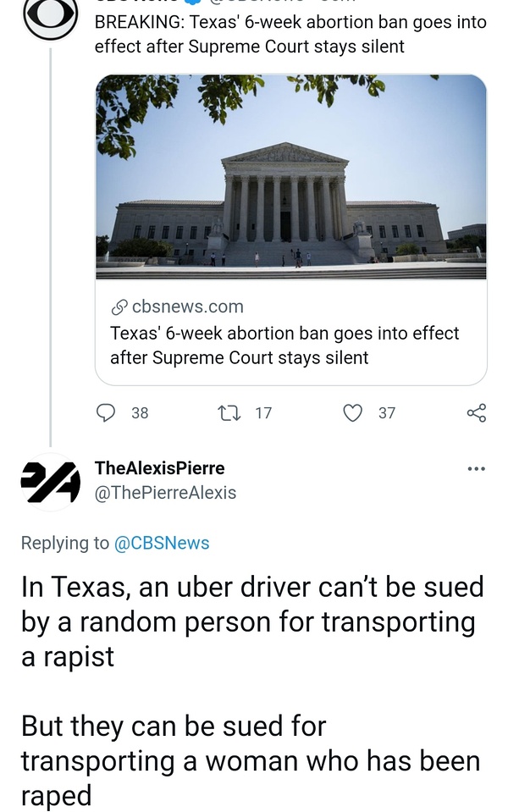Open three-dot more menu on reply
508x812 pixels.
[477, 468]
